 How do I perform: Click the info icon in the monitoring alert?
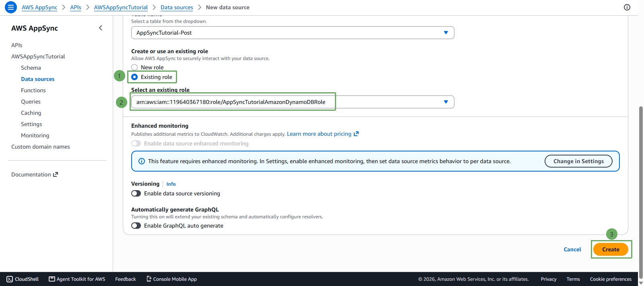(142, 161)
